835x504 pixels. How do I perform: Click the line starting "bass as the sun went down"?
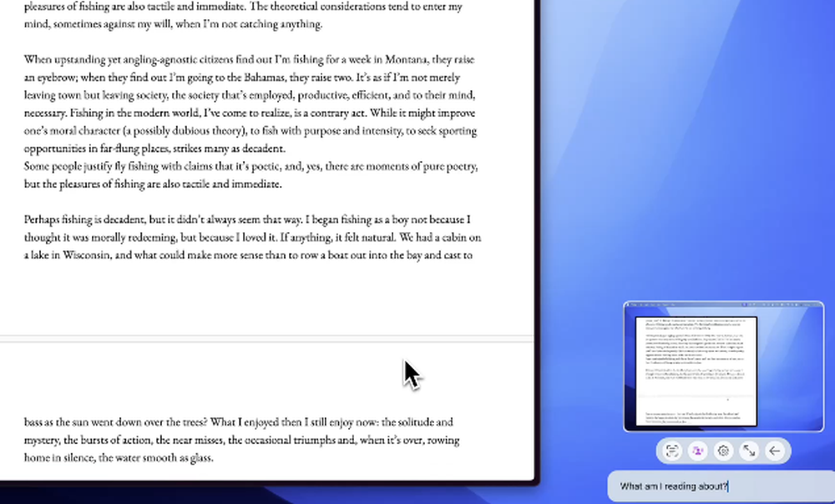239,422
